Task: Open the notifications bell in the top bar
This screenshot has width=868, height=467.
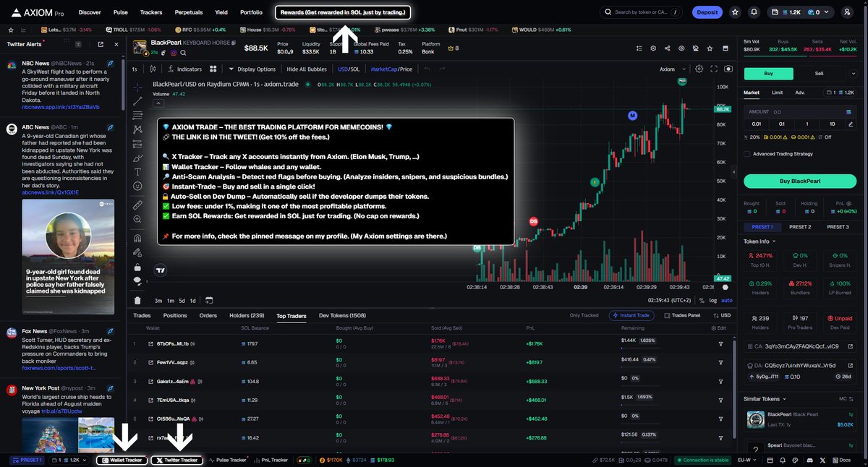Action: point(754,12)
